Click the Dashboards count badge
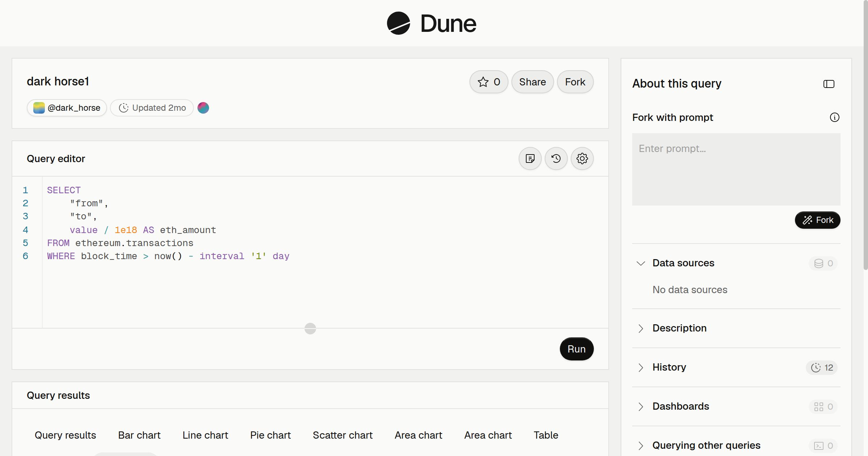 click(823, 406)
